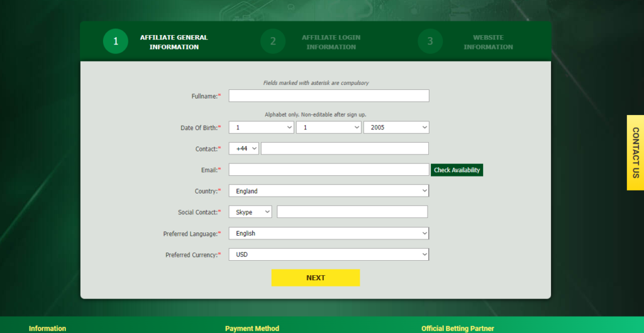This screenshot has width=644, height=333.
Task: Expand the birth year 2005 dropdown
Action: point(396,128)
